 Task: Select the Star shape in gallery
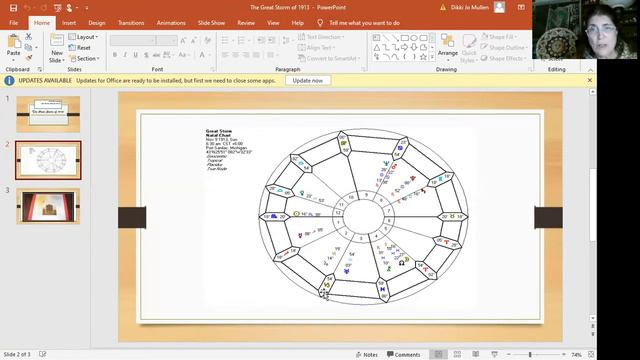pos(423,57)
